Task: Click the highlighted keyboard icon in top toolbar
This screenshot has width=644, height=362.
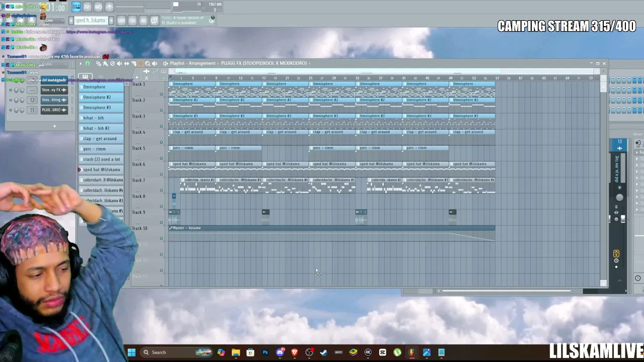Action: (76, 7)
